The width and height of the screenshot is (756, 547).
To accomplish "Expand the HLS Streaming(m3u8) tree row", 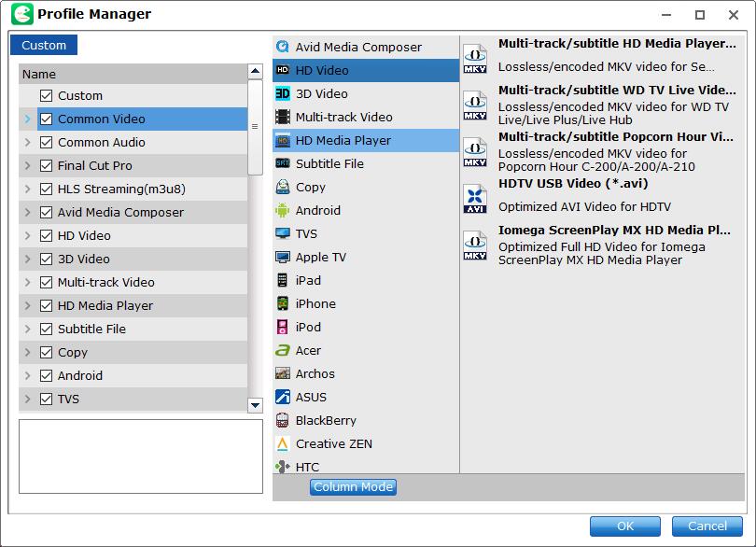I will coord(27,189).
